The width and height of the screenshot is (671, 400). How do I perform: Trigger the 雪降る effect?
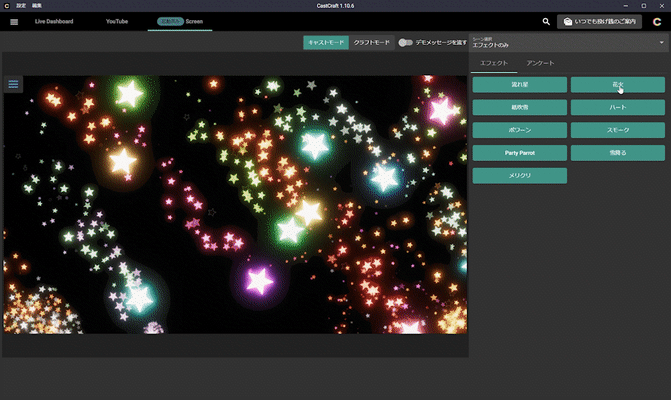pyautogui.click(x=618, y=153)
